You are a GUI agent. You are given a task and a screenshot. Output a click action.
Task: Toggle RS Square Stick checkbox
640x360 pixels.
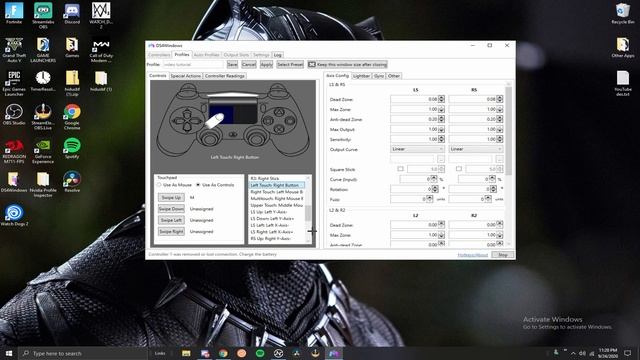point(459,169)
